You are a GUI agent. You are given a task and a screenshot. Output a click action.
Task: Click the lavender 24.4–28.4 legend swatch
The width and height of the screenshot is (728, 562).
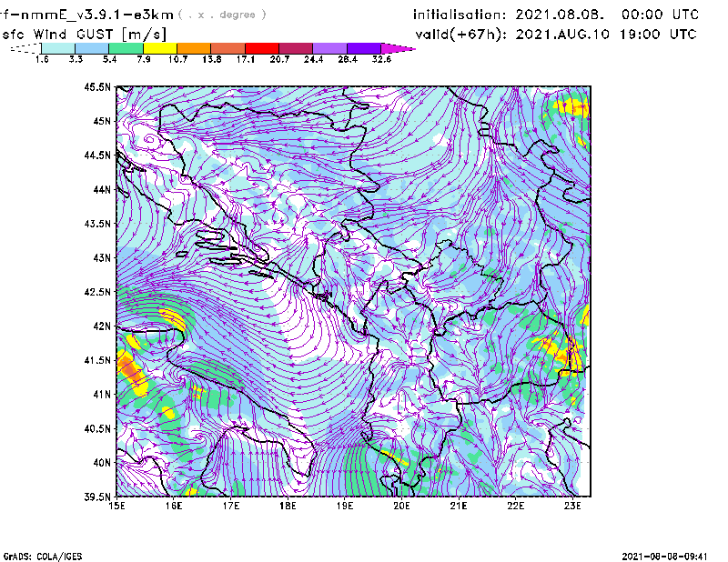tap(330, 48)
